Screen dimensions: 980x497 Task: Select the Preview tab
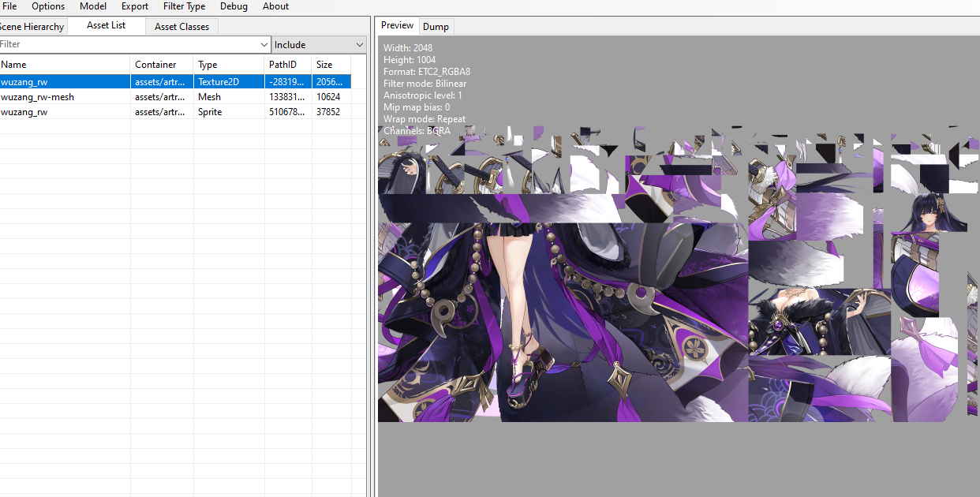coord(397,24)
